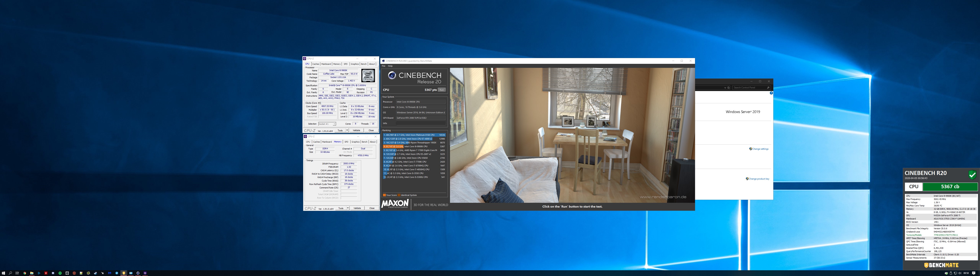The width and height of the screenshot is (980, 276).
Task: Open the CPU tab in lower CPU-Z window
Action: 308,142
